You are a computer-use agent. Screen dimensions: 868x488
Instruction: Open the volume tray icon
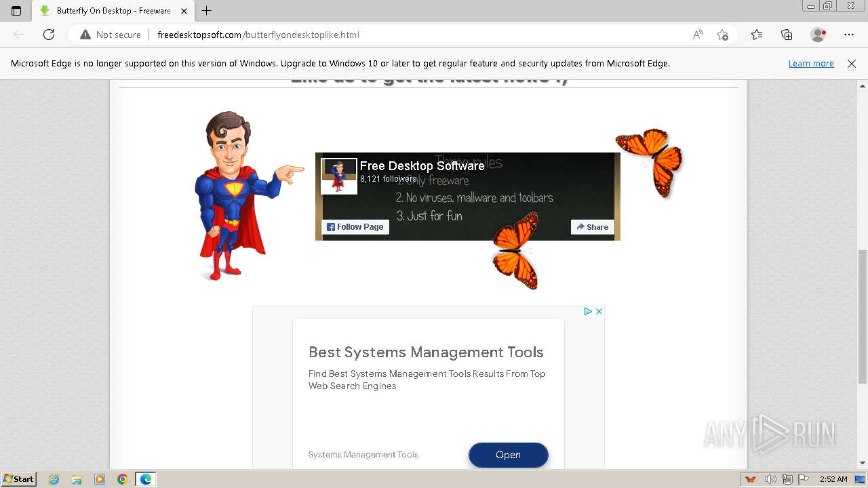pos(772,479)
